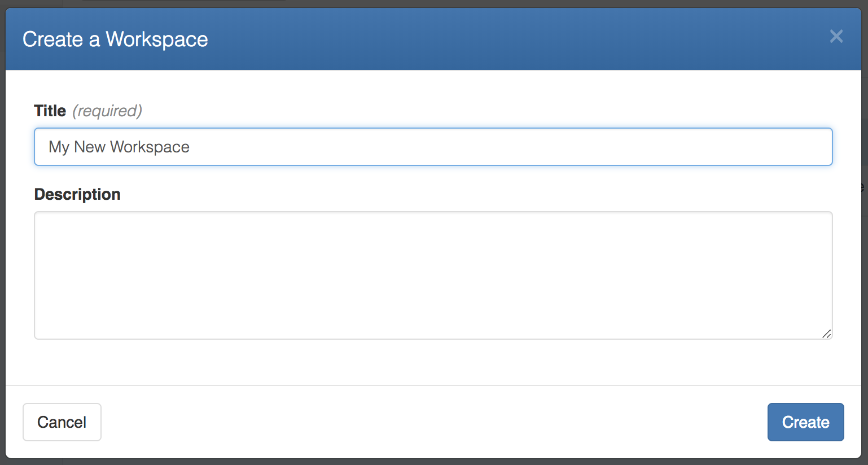Click the X icon to dismiss dialog
The width and height of the screenshot is (868, 465).
(836, 36)
